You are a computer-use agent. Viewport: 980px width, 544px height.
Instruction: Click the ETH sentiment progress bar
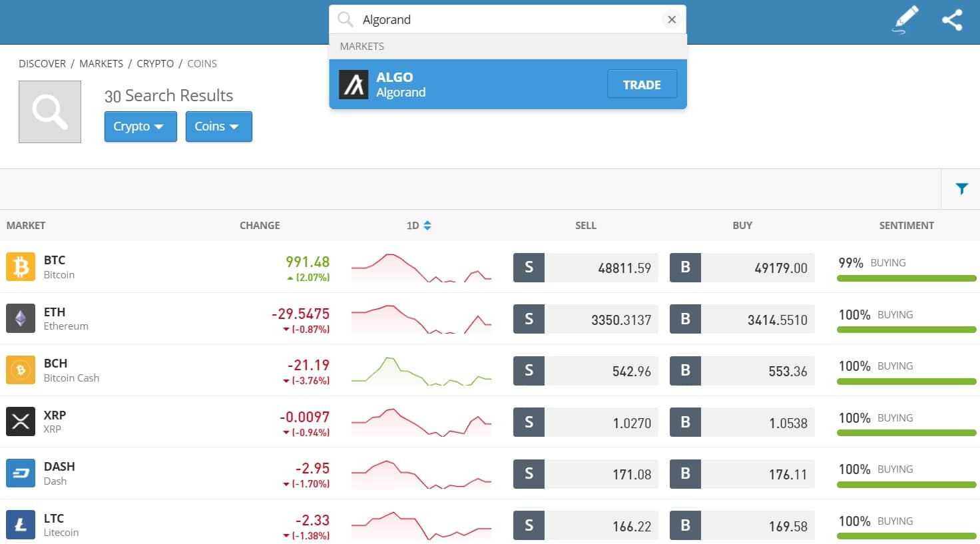point(907,330)
